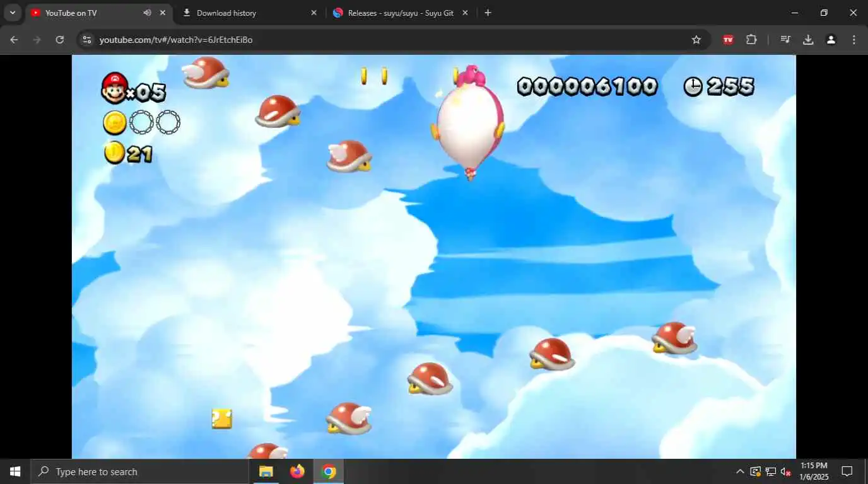Image resolution: width=868 pixels, height=484 pixels.
Task: Click the collected star coin indicator
Action: pyautogui.click(x=115, y=122)
